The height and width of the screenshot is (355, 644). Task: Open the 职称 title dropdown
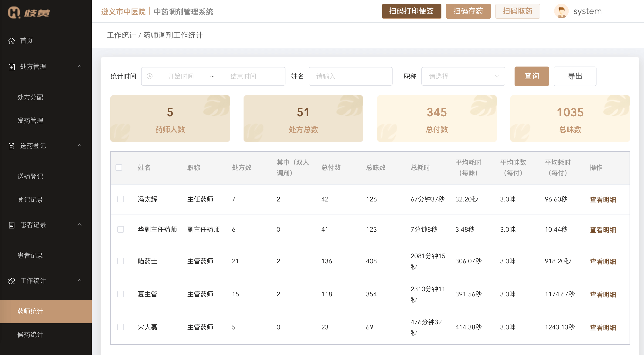[463, 76]
